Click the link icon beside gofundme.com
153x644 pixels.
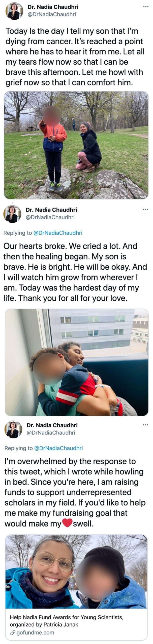(13, 632)
